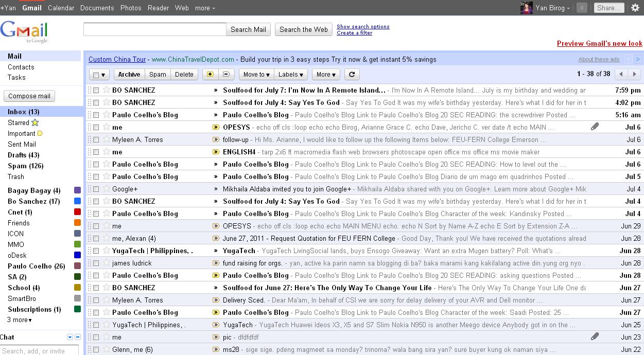The width and height of the screenshot is (644, 355).
Task: Mark selected as not important with minus icon
Action: click(225, 75)
